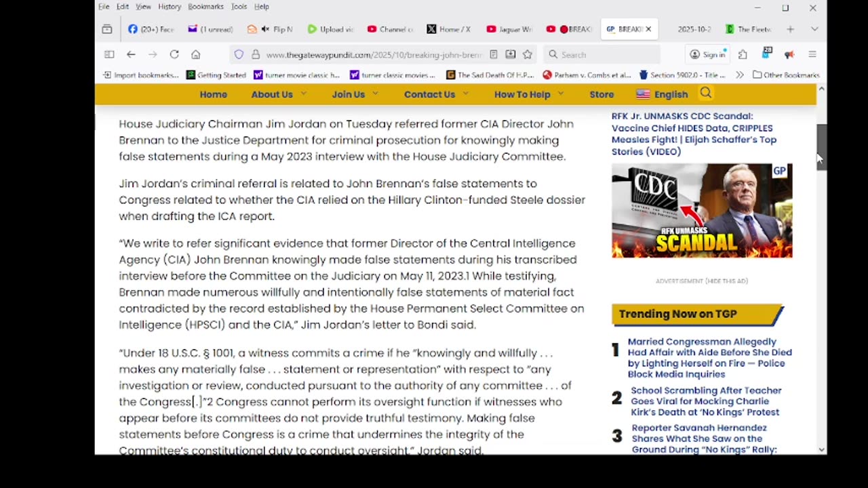Screen dimensions: 868x488
Task: Sign in to Firefox account
Action: (x=707, y=54)
